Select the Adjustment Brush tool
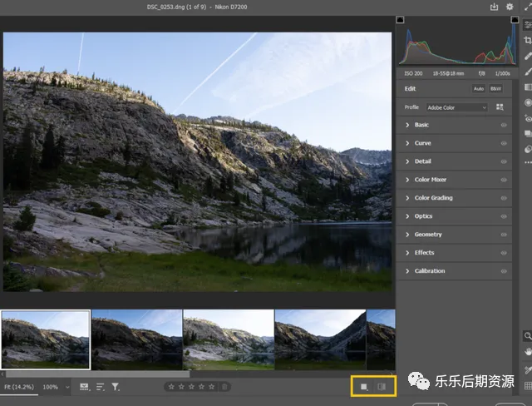 tap(527, 71)
